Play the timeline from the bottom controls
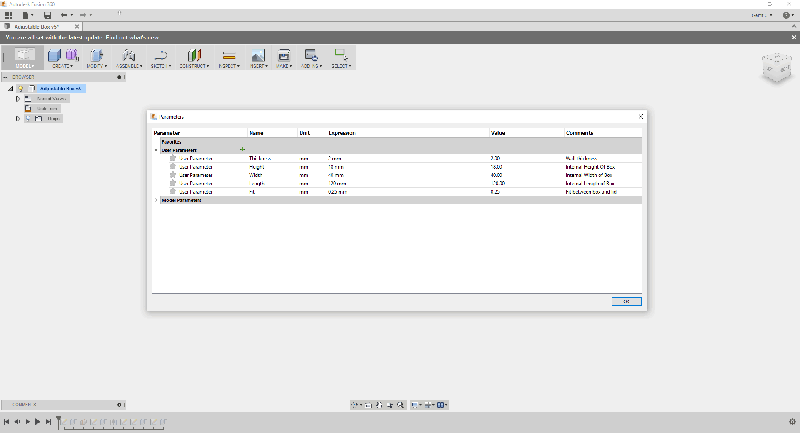This screenshot has width=800, height=433. [x=29, y=422]
